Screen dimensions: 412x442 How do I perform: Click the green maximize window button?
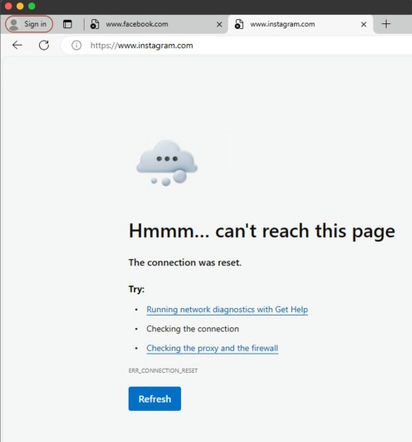(32, 6)
